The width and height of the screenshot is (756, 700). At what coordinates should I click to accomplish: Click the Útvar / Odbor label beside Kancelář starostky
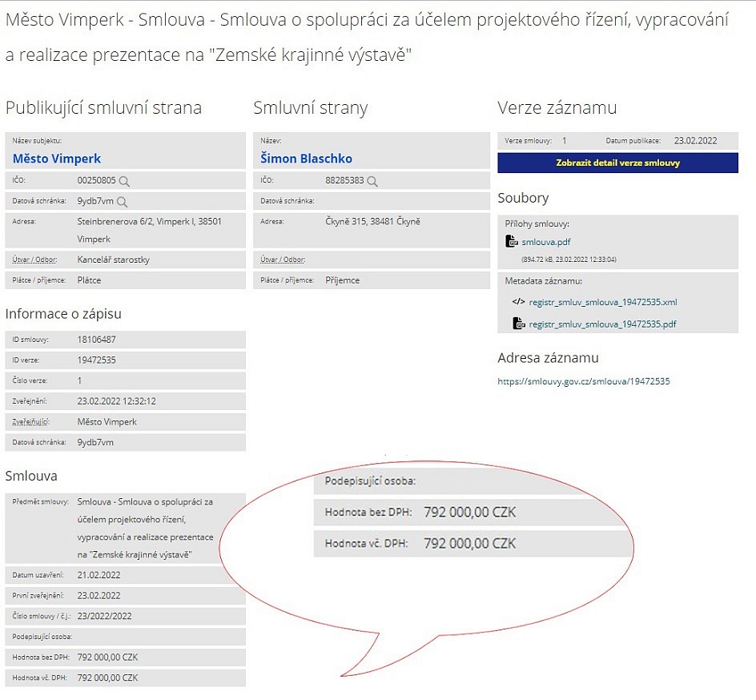(34, 260)
